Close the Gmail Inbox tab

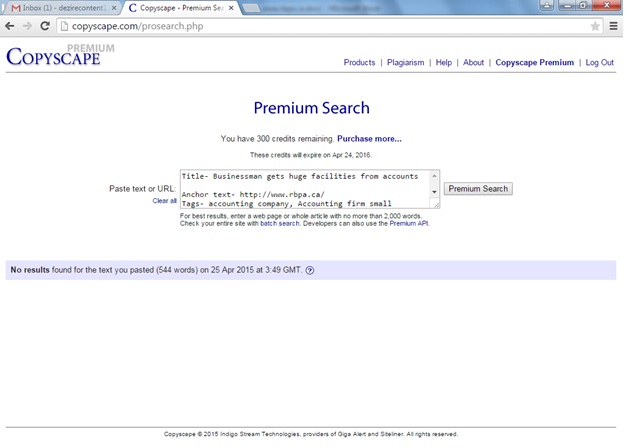coord(113,8)
